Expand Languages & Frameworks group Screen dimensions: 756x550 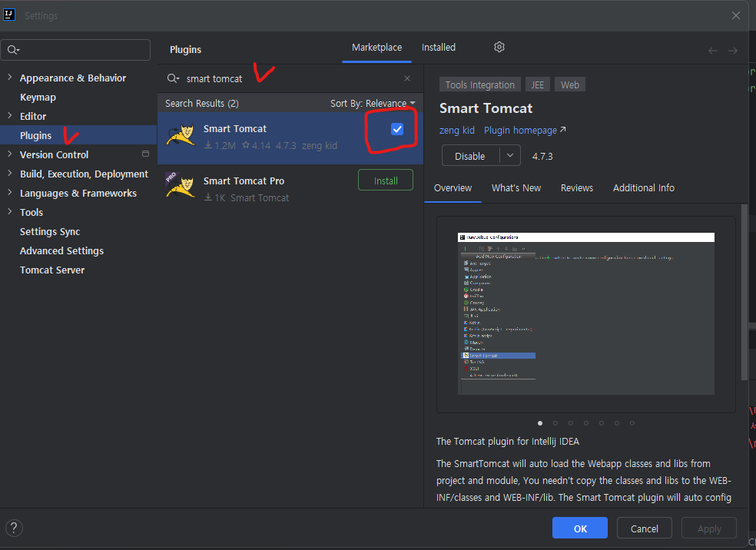[x=10, y=193]
